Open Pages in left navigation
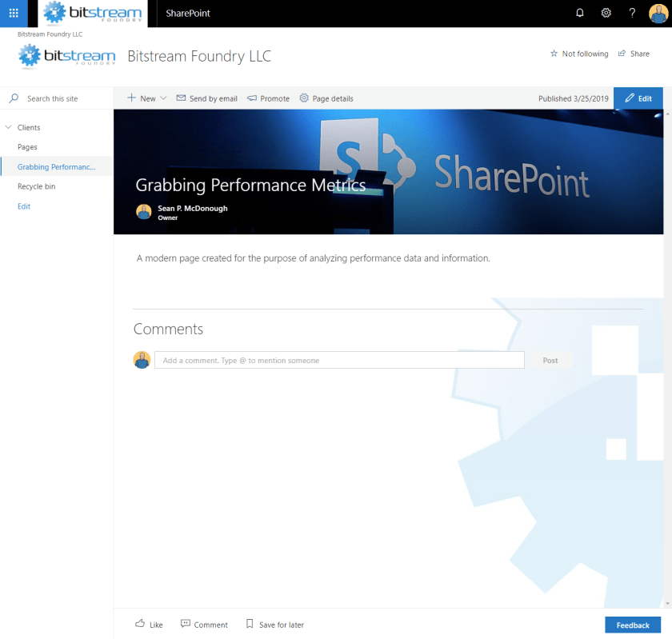Screen dimensions: 672x639 [27, 147]
